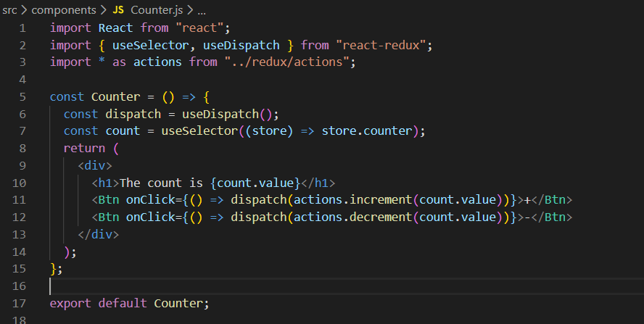
Task: Click closing div tag on line 13
Action: 98,234
